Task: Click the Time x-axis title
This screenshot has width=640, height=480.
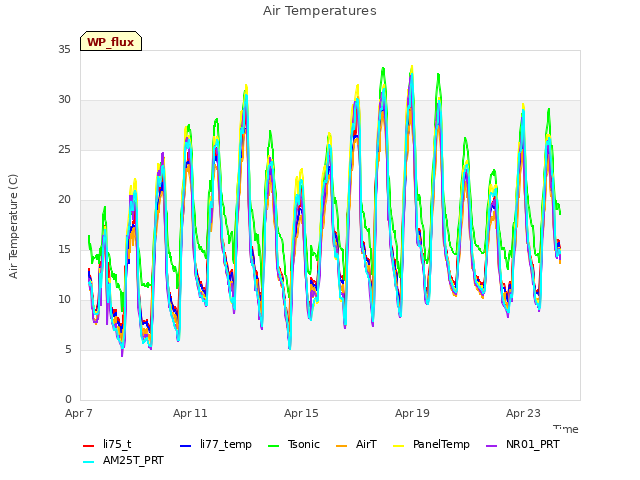Action: click(x=566, y=429)
